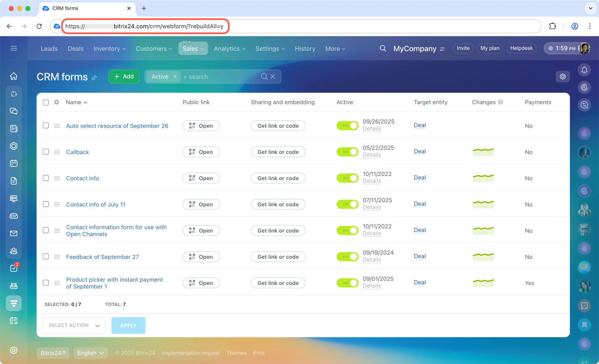Open grid settings gear next to Name column
The image size is (599, 364).
pyautogui.click(x=57, y=102)
